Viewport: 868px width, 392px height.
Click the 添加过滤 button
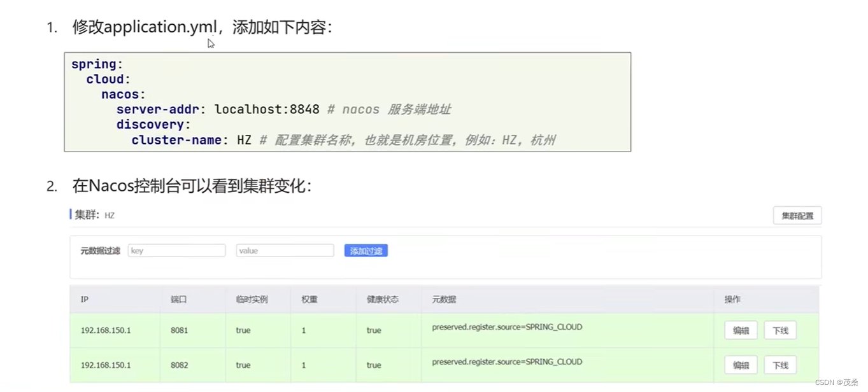click(366, 251)
